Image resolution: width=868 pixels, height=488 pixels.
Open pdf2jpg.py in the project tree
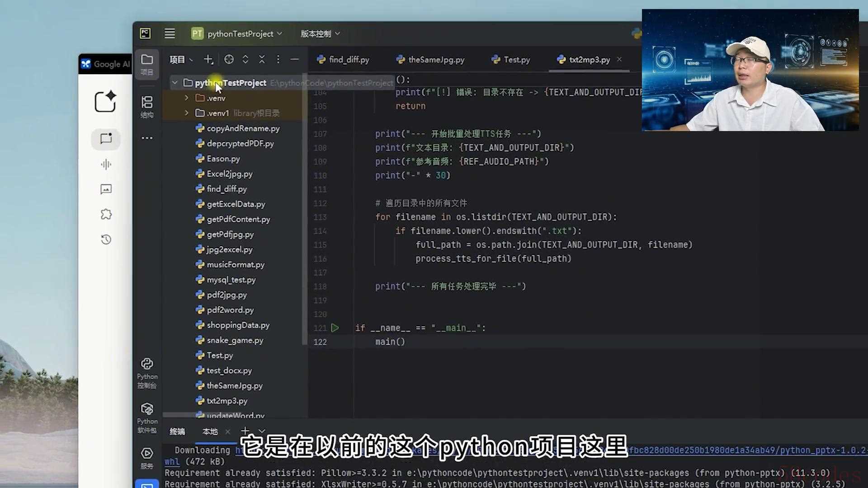point(221,295)
